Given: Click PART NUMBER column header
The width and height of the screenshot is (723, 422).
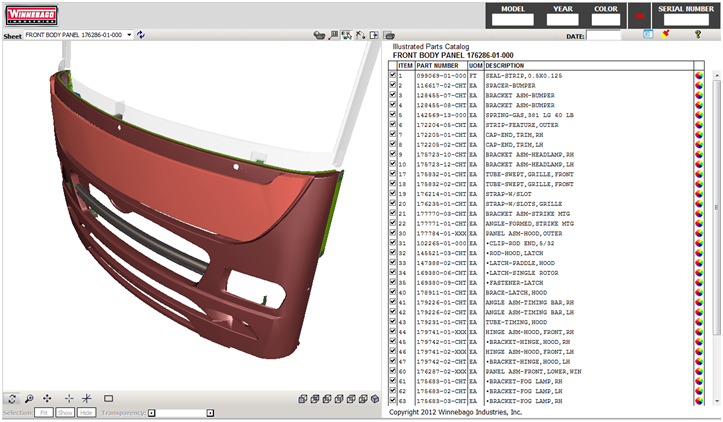Looking at the screenshot, I should pos(438,65).
